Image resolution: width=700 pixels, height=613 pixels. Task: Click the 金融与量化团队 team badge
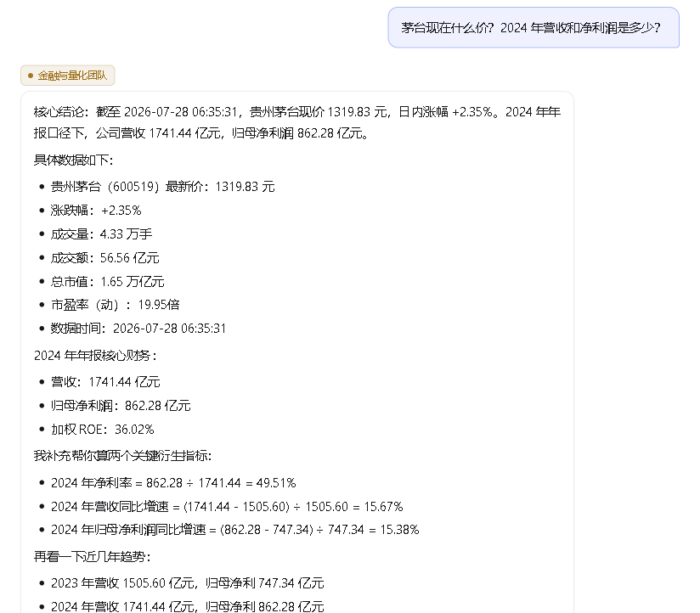tap(67, 76)
